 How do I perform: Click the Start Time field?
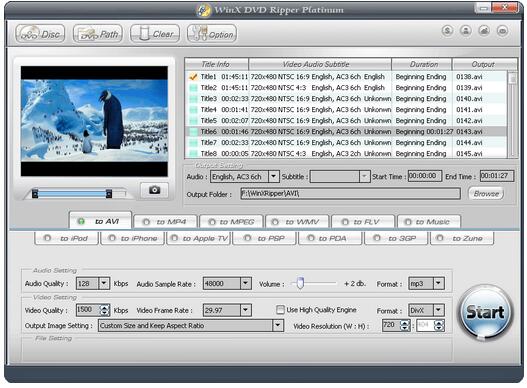(425, 176)
